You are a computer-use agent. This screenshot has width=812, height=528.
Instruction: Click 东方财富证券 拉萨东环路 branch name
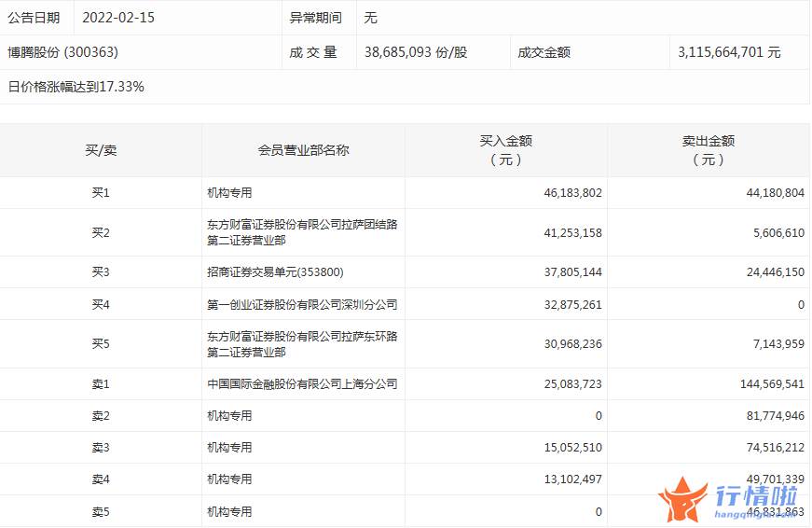tap(302, 344)
